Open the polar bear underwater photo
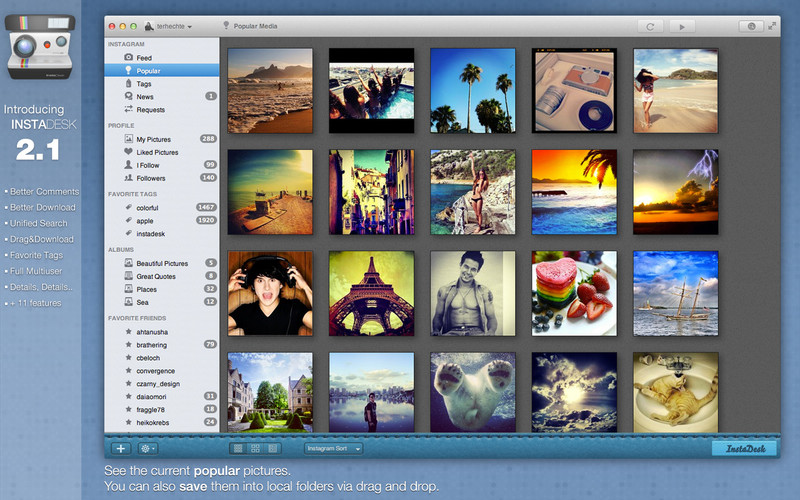Image resolution: width=800 pixels, height=500 pixels. coord(473,392)
